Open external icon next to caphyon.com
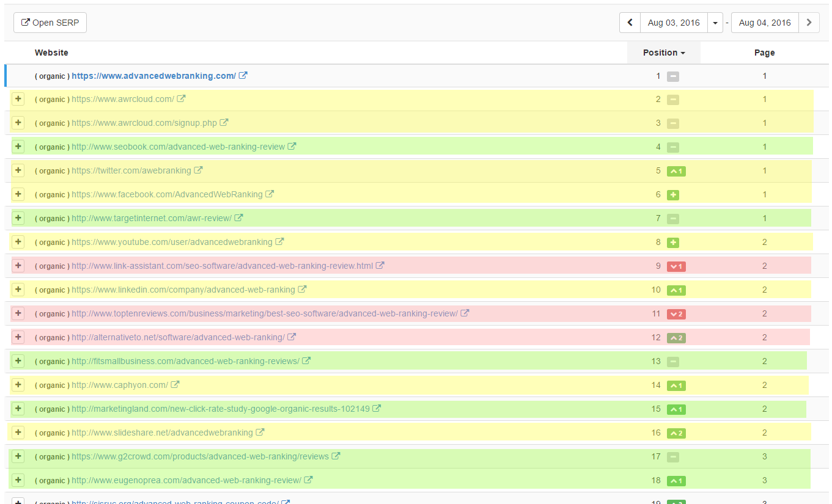Screen dimensions: 832x504 [x=175, y=385]
